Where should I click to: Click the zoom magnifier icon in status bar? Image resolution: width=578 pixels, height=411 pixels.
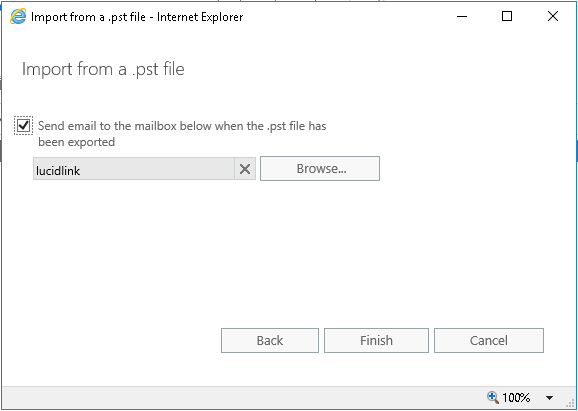(493, 397)
